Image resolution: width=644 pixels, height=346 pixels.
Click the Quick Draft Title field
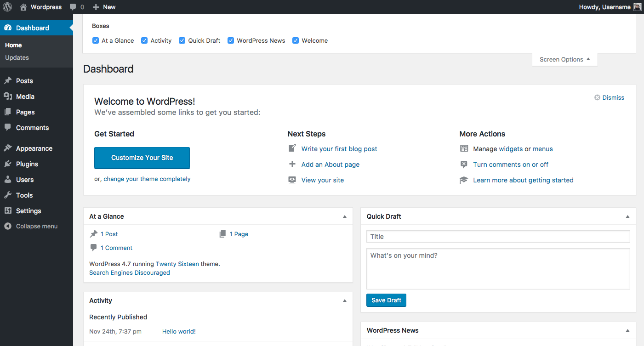tap(498, 237)
